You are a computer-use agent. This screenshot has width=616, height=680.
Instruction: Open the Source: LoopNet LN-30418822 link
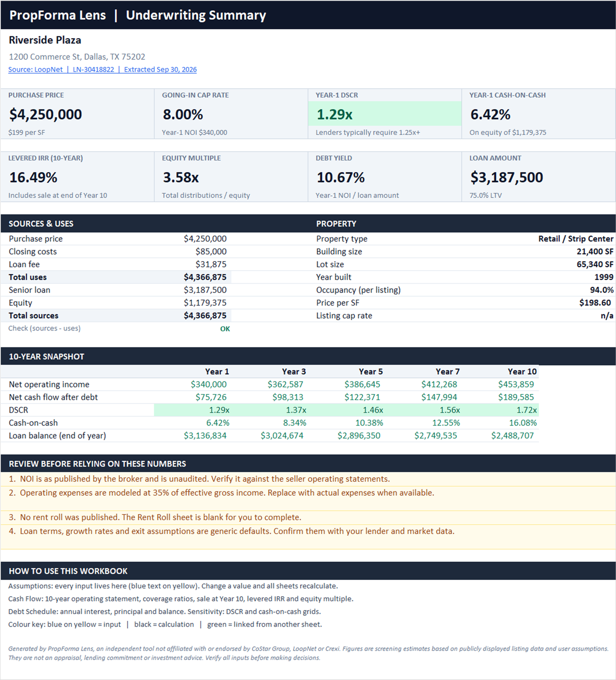coord(102,70)
